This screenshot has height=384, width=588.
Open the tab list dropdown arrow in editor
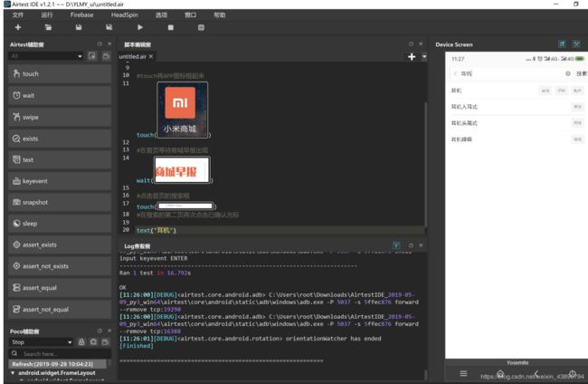coord(424,57)
